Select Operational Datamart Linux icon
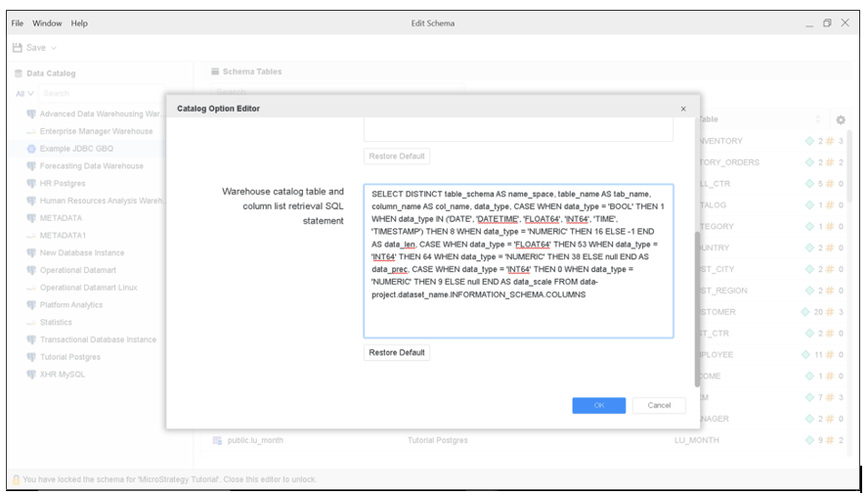This screenshot has width=868, height=495. (x=31, y=288)
